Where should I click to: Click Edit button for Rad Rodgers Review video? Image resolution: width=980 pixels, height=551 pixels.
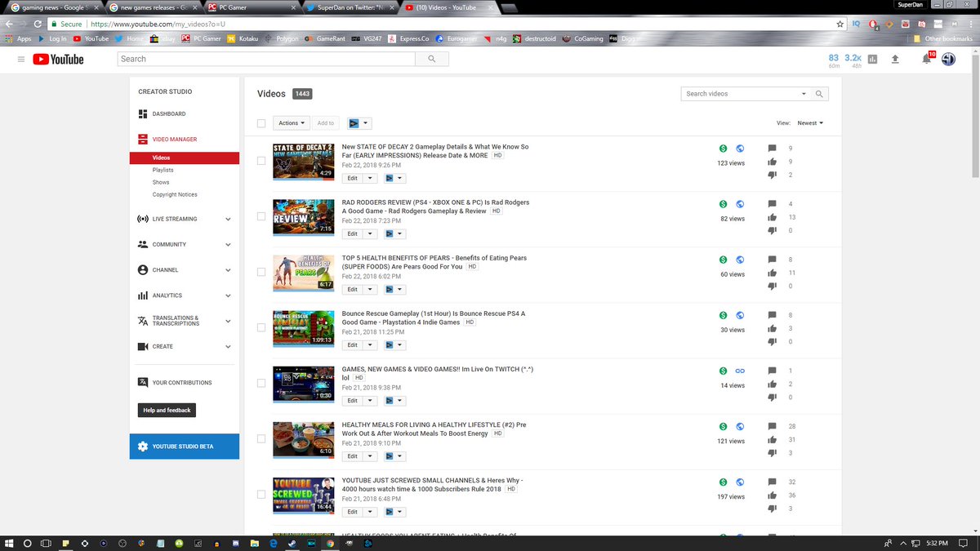(x=352, y=233)
